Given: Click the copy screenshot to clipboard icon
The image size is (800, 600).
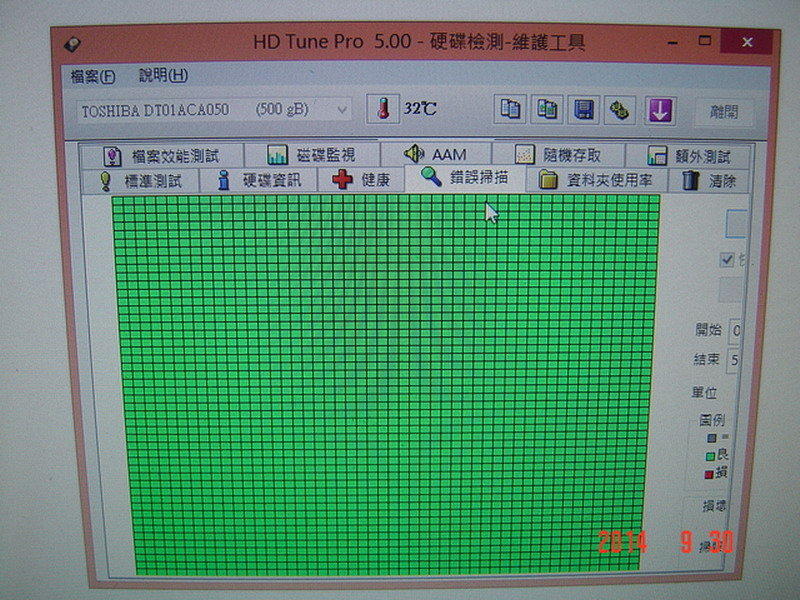Looking at the screenshot, I should (x=547, y=109).
